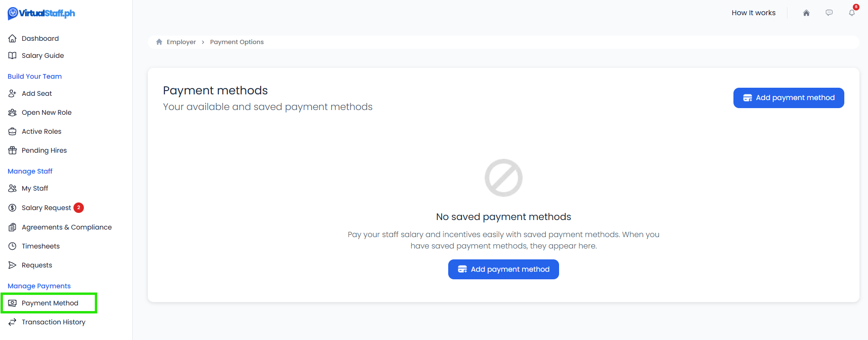Open the chat messages icon

(x=829, y=13)
